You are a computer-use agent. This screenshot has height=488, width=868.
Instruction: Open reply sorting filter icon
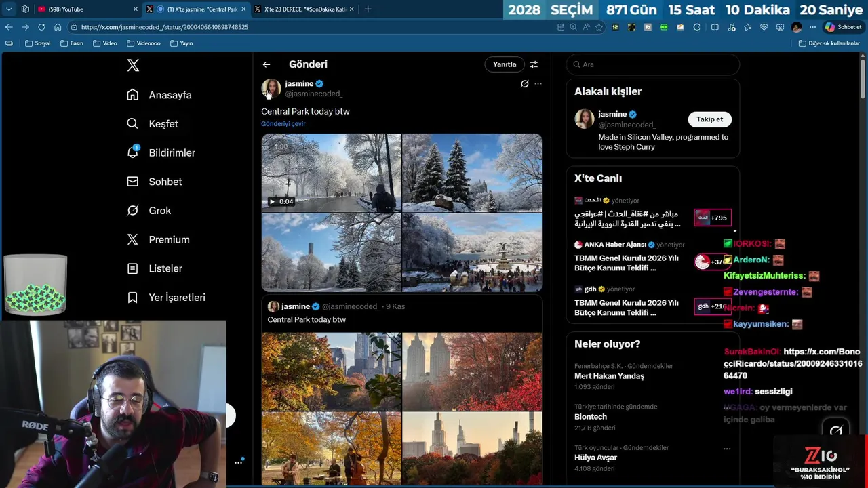534,64
